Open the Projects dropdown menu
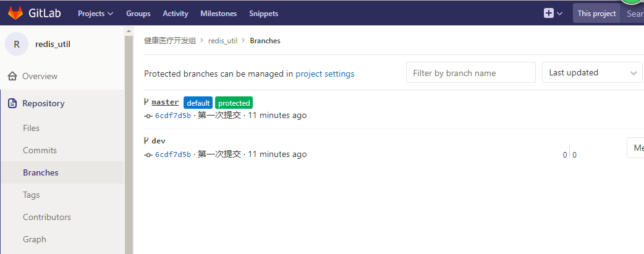Image resolution: width=644 pixels, height=254 pixels. coord(95,14)
